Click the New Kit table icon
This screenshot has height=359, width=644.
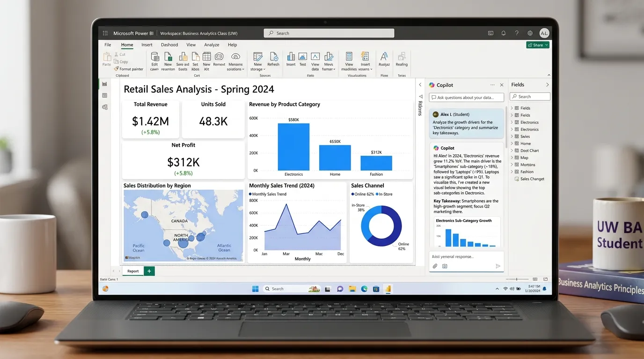[x=206, y=57]
